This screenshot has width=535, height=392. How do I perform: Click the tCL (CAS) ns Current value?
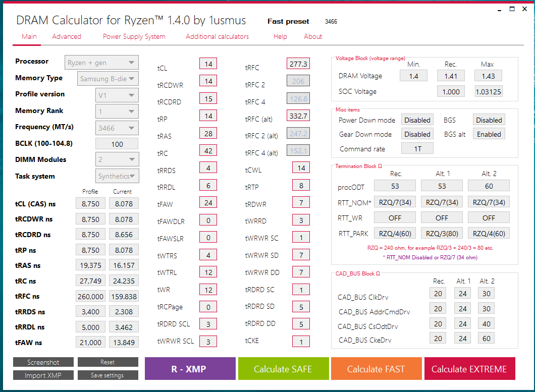124,204
